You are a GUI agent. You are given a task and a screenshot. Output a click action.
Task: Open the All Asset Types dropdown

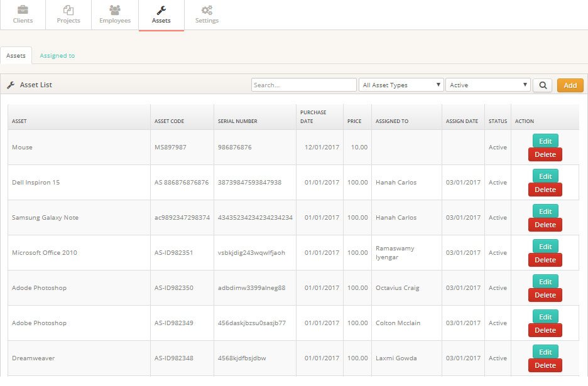401,85
